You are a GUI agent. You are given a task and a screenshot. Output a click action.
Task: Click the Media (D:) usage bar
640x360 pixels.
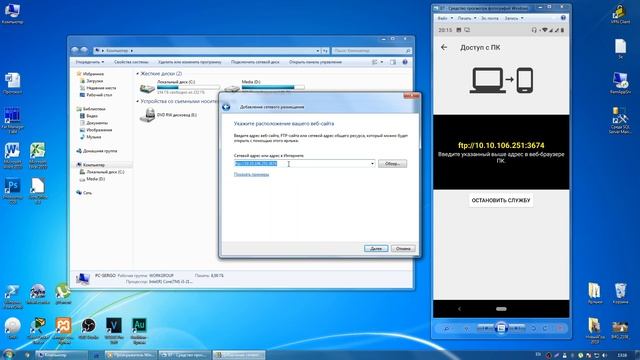click(273, 87)
